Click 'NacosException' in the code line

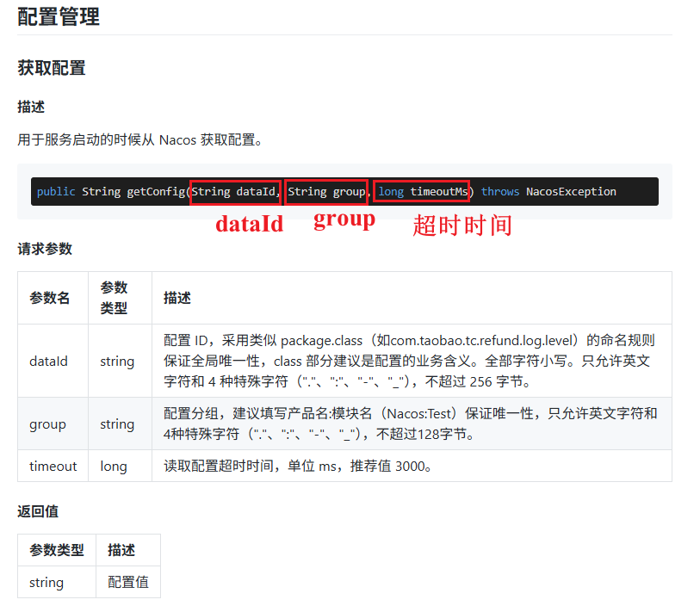tap(571, 192)
